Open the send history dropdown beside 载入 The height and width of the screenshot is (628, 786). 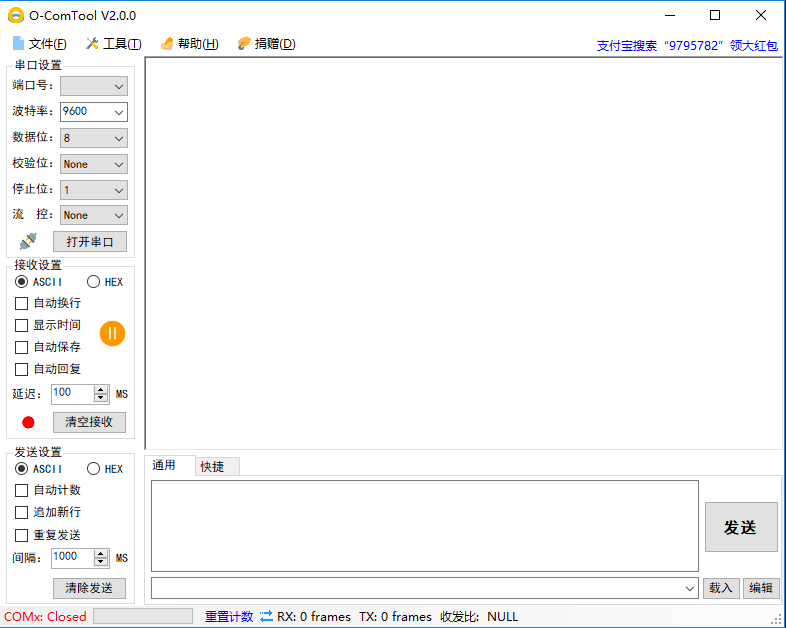pos(690,588)
